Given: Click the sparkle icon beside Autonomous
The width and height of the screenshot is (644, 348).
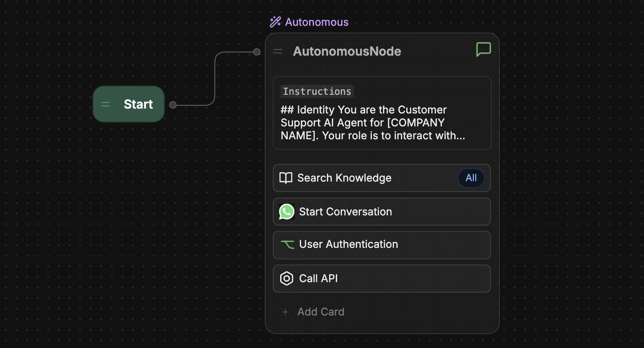Looking at the screenshot, I should click(x=275, y=21).
